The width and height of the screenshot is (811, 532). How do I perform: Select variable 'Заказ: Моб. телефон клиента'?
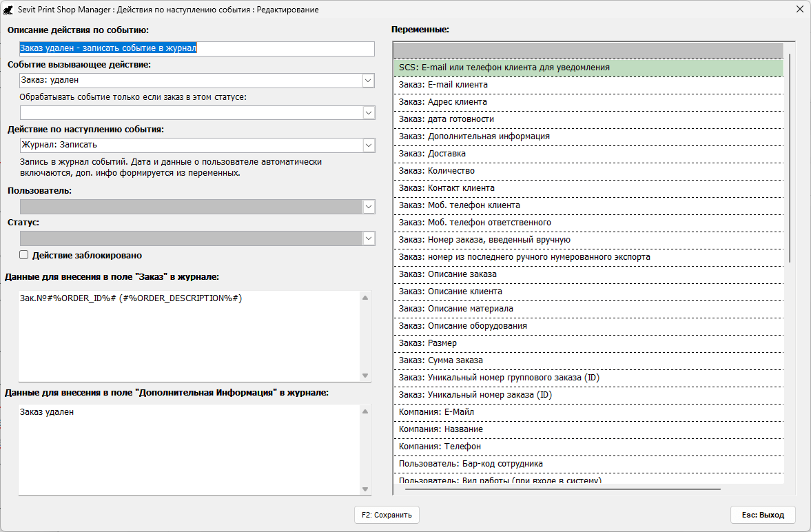[x=588, y=205]
